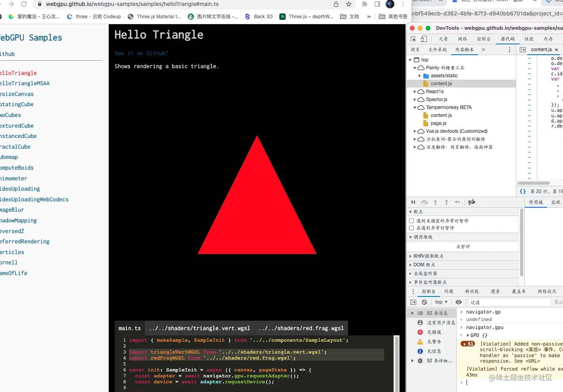Open the Chrome extensions puzzle icon
The width and height of the screenshot is (563, 392).
click(x=365, y=4)
